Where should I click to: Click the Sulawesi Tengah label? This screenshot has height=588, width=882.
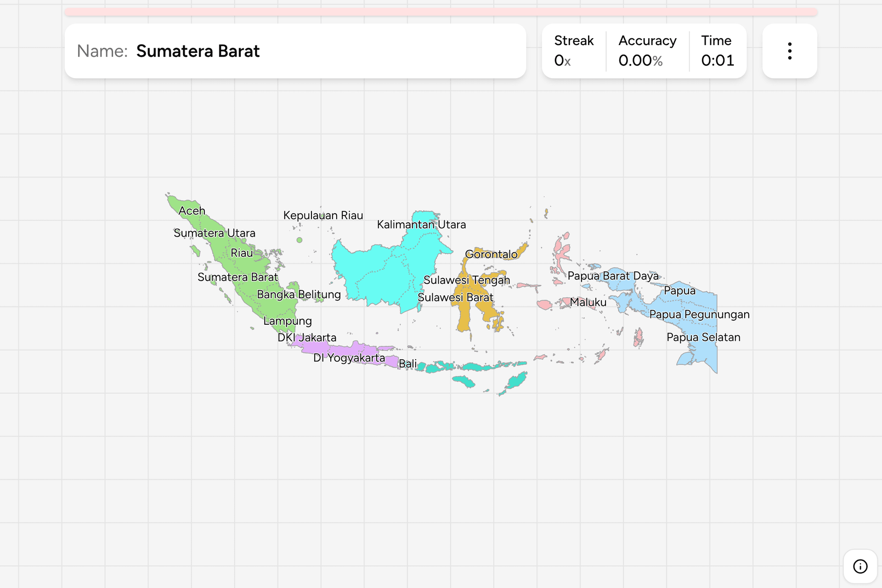pos(467,280)
